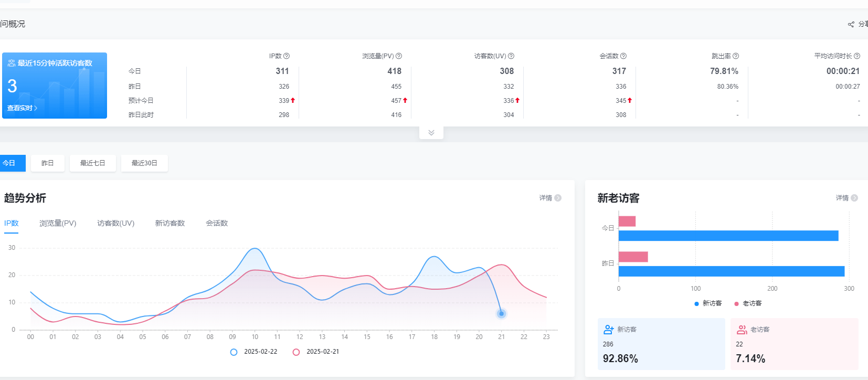This screenshot has width=868, height=380.
Task: Click the active visitor count 3
Action: 13,86
